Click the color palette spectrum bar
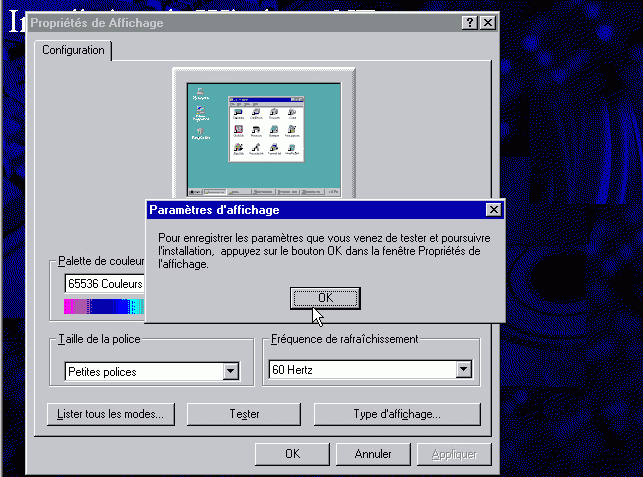 pyautogui.click(x=104, y=306)
